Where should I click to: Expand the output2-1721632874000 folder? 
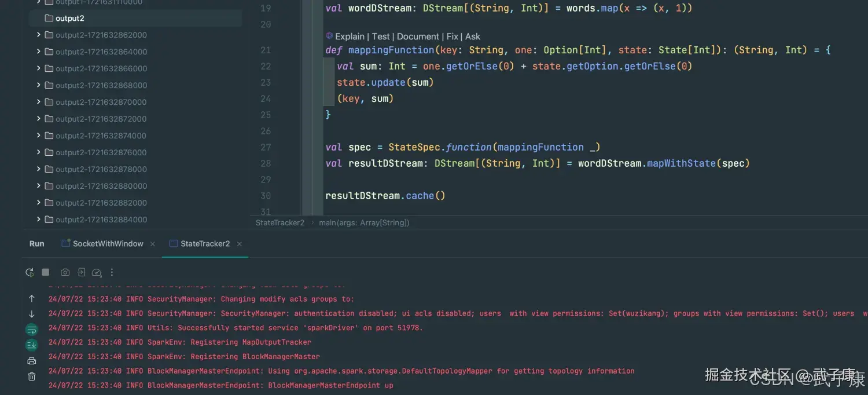(39, 136)
